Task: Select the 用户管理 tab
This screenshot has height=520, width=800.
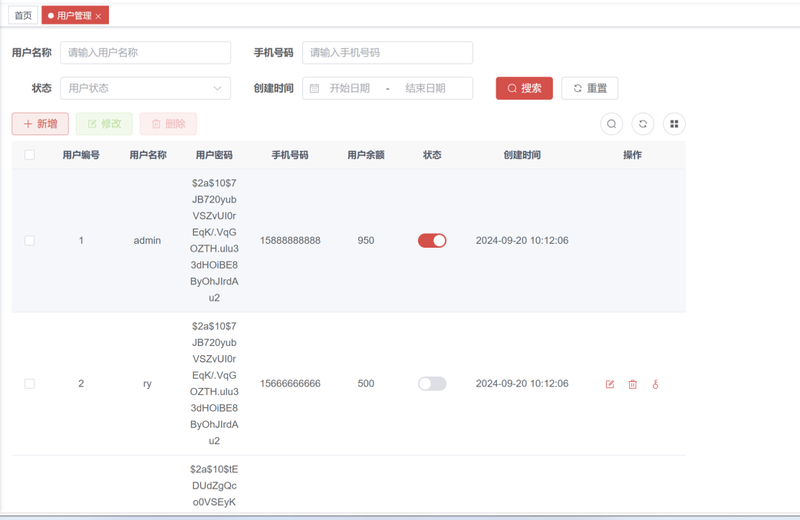Action: pos(72,16)
